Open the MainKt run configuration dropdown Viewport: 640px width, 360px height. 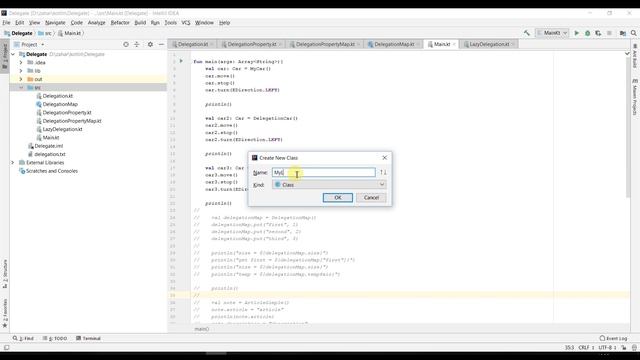pos(552,33)
